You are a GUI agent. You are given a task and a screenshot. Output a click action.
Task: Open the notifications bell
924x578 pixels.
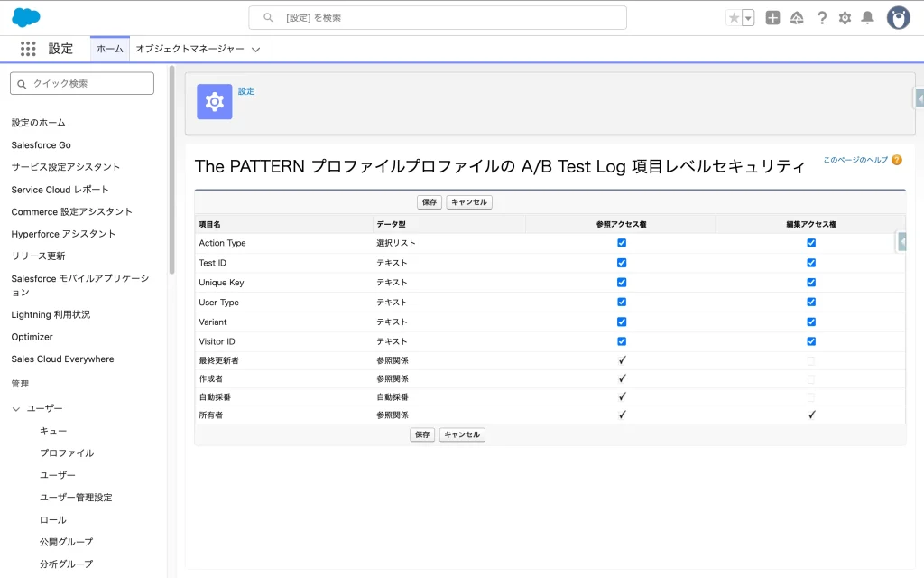(867, 18)
